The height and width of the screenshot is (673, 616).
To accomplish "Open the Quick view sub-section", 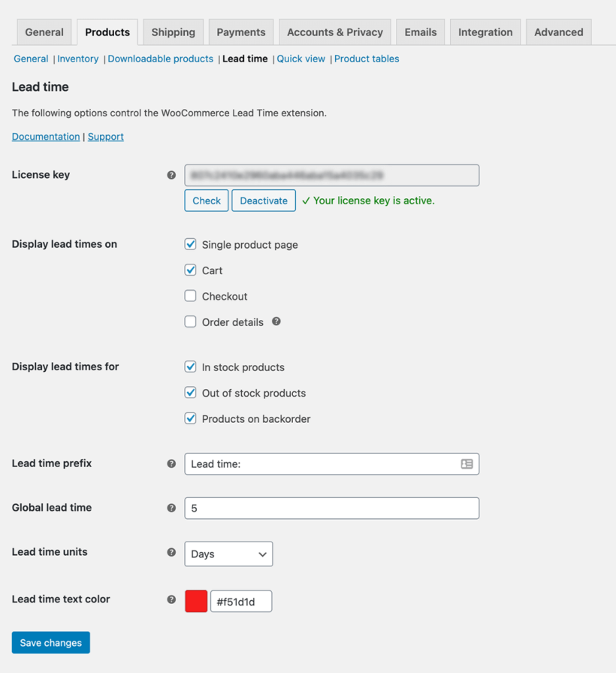I will tap(301, 59).
